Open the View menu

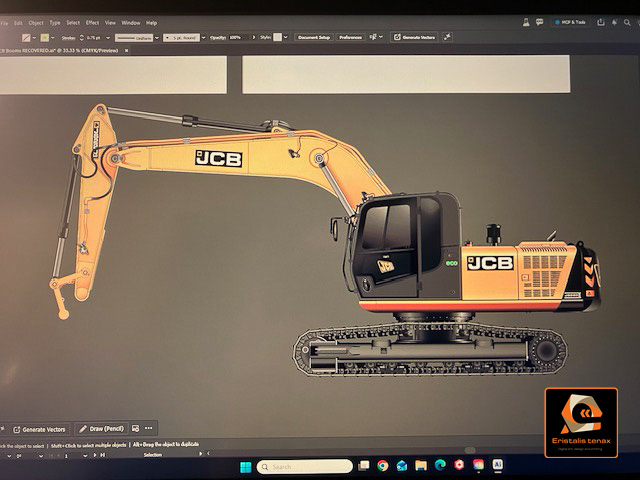110,23
